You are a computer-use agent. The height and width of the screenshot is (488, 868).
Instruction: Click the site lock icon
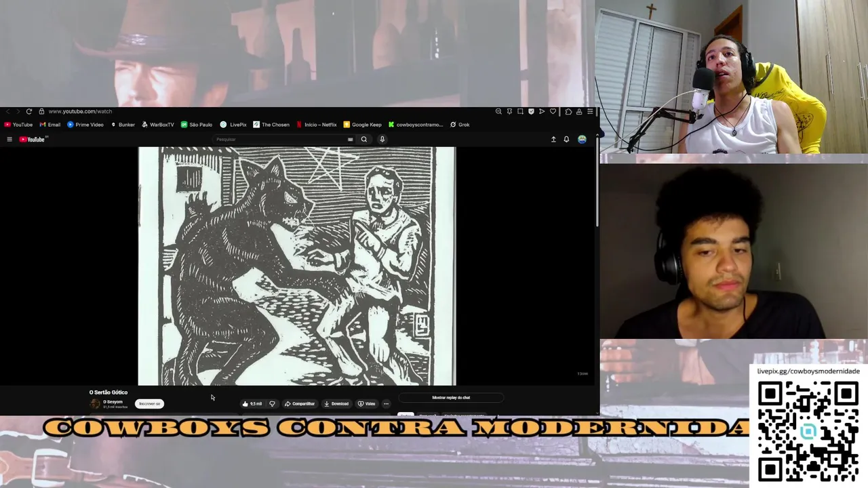(x=41, y=111)
